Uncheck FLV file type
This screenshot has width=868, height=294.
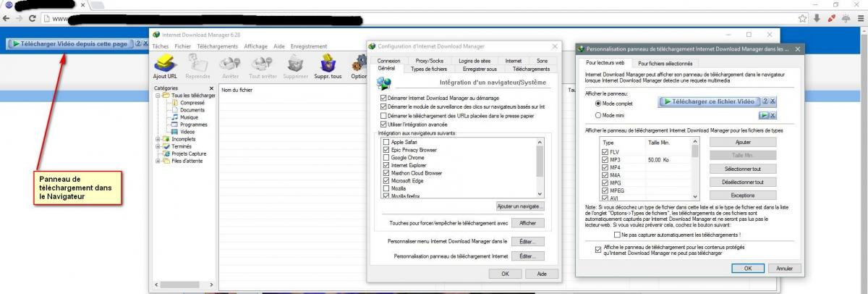[605, 152]
